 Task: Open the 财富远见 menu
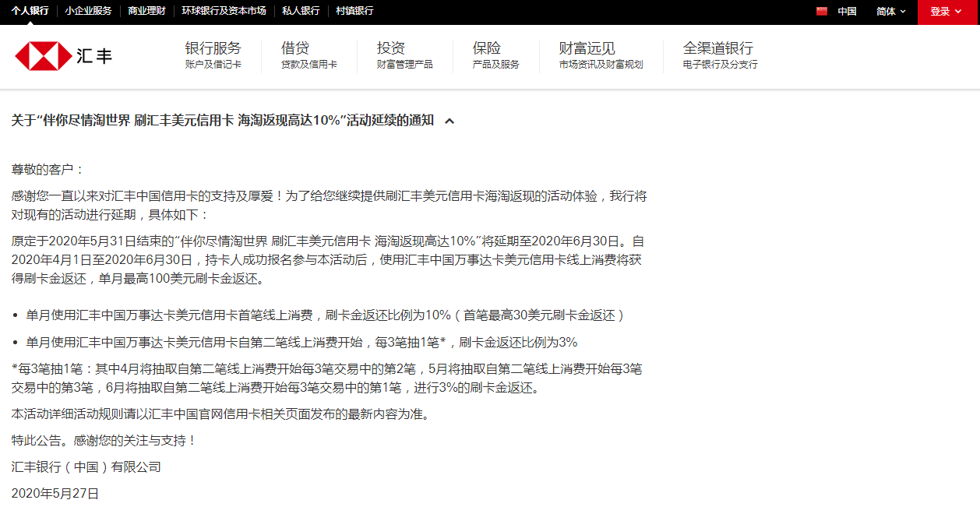point(601,55)
